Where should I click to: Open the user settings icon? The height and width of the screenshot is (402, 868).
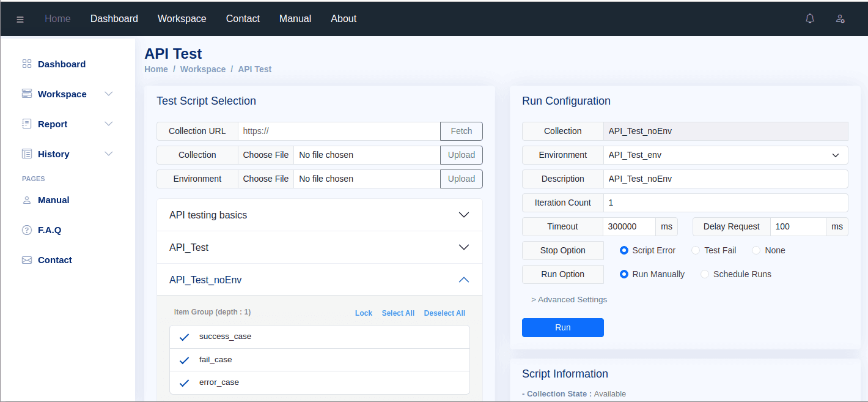[x=840, y=19]
